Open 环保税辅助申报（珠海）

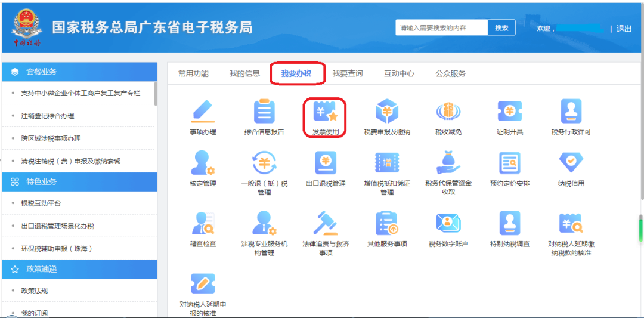(57, 249)
